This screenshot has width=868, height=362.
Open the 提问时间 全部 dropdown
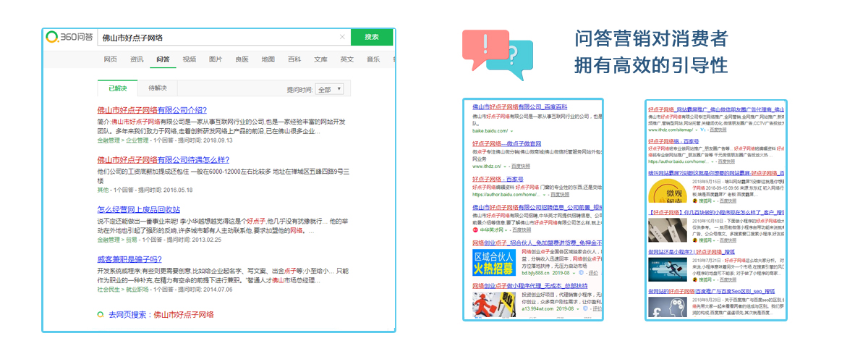pyautogui.click(x=330, y=89)
